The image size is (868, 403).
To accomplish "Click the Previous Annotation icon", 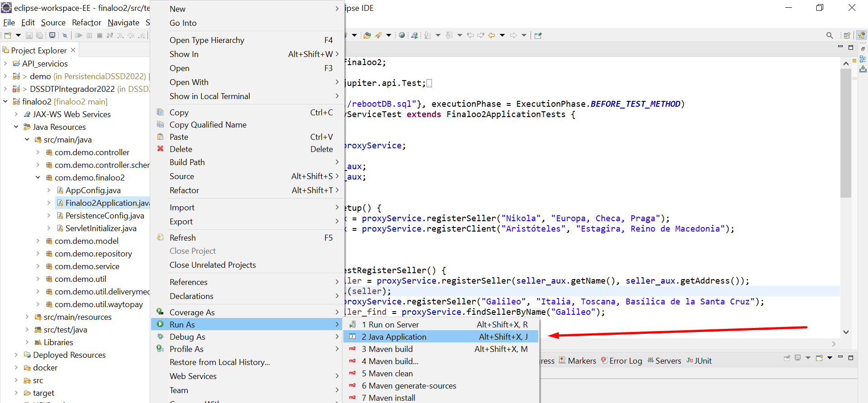I will tap(449, 35).
